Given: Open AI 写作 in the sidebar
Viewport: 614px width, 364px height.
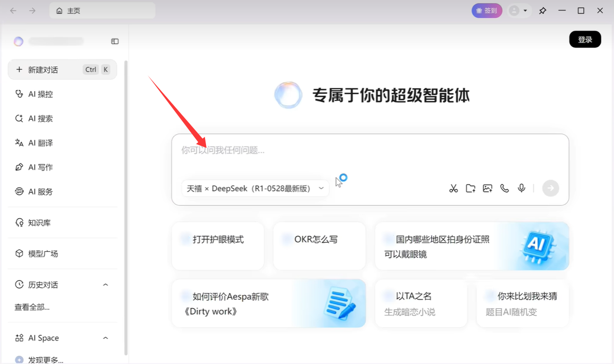Looking at the screenshot, I should (x=63, y=167).
